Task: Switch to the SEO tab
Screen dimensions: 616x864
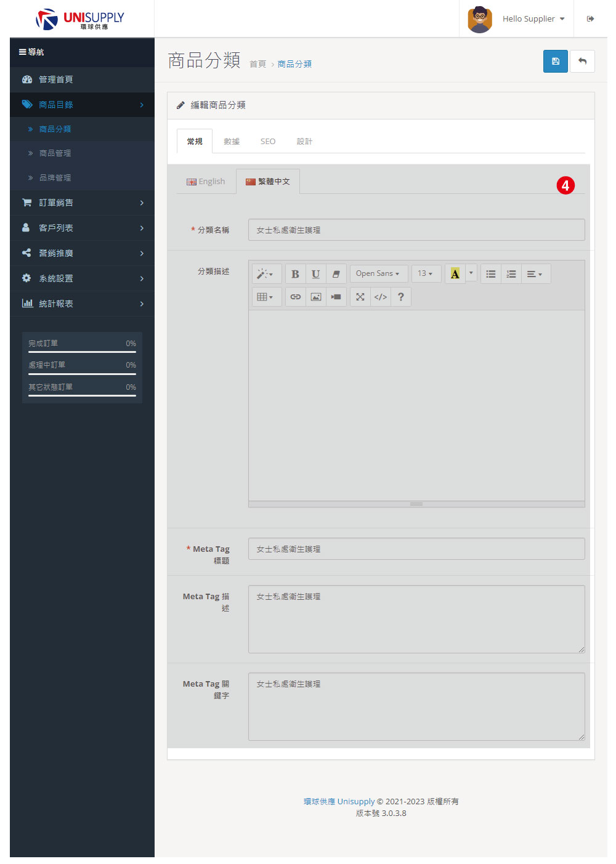Action: tap(268, 142)
